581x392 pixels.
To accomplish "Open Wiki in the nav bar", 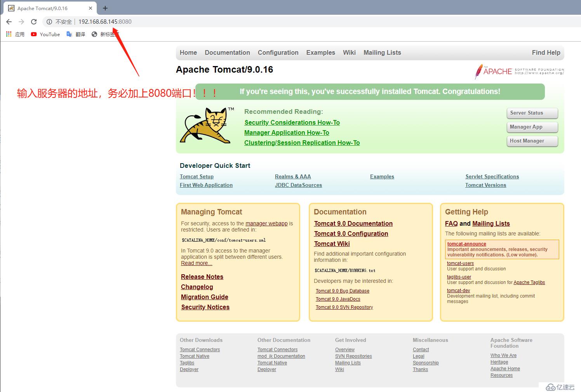I will (x=349, y=52).
